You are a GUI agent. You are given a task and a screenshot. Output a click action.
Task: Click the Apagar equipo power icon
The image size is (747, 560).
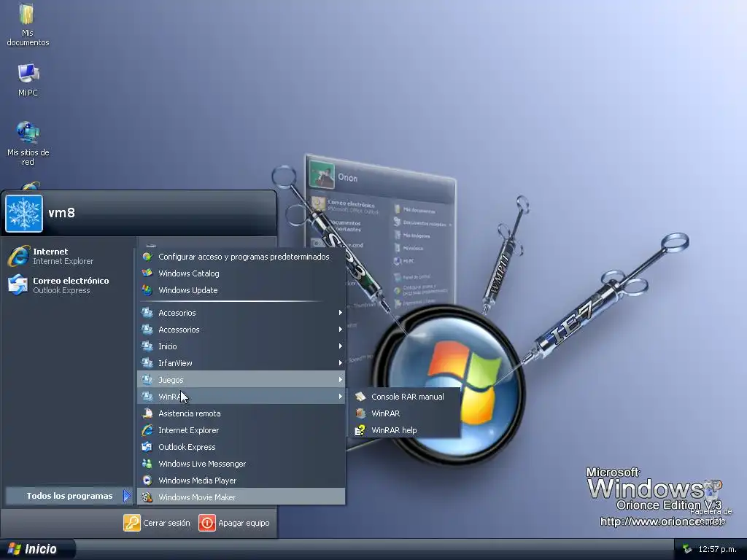(x=206, y=523)
